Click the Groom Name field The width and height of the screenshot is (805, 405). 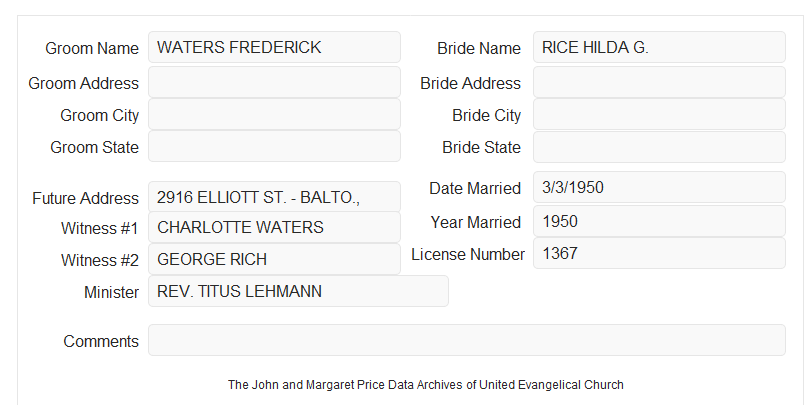click(x=274, y=47)
